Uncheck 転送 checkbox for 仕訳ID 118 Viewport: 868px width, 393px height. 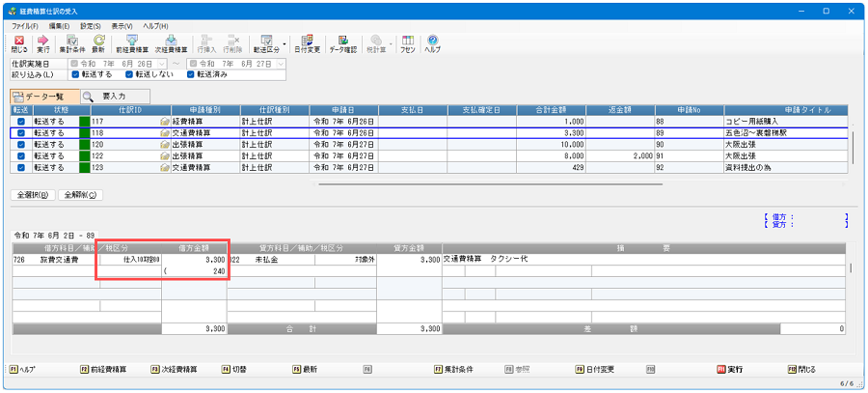click(x=21, y=133)
